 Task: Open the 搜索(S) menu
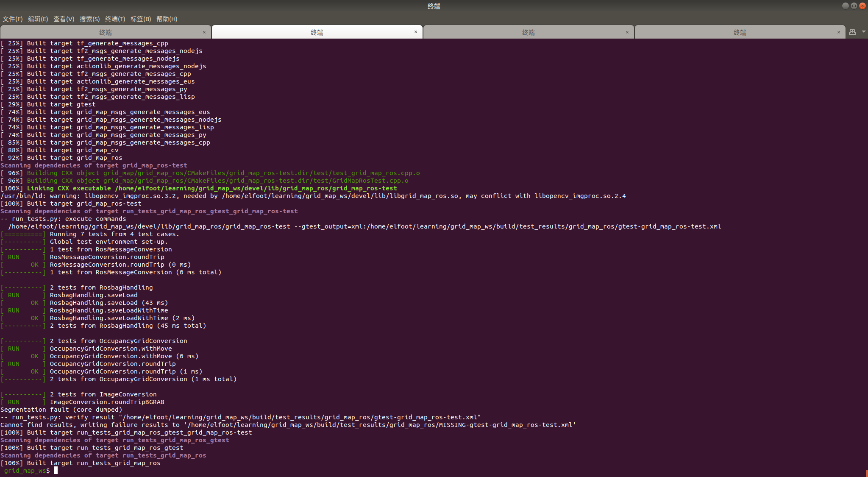(90, 19)
